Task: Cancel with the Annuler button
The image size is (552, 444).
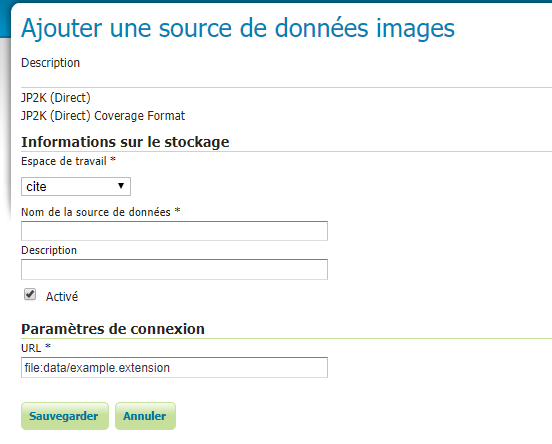Action: point(145,416)
